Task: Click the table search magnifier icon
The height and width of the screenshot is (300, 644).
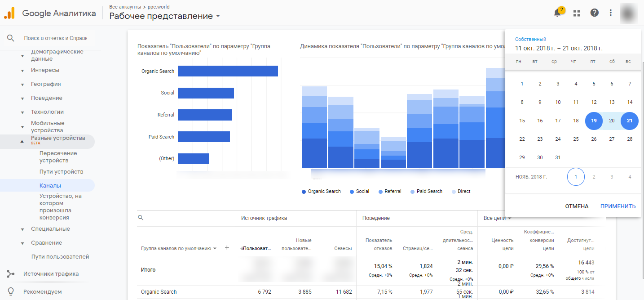Action: tap(141, 218)
